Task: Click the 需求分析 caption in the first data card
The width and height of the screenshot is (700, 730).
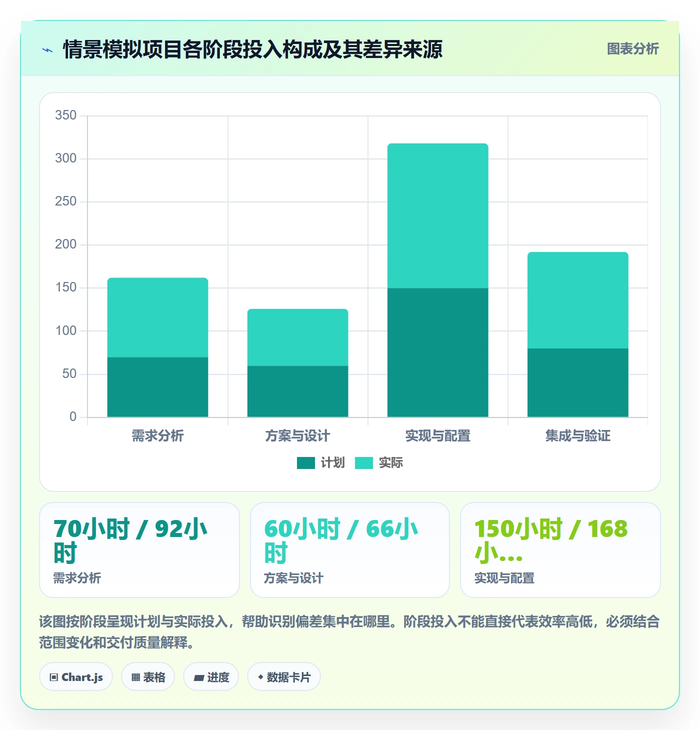Action: pos(77,578)
